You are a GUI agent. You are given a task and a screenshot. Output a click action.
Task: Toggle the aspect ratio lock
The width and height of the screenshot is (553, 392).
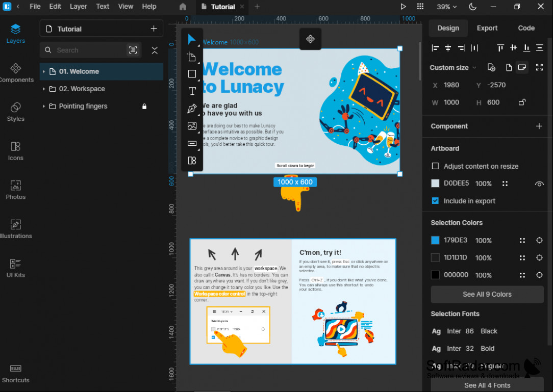point(522,102)
